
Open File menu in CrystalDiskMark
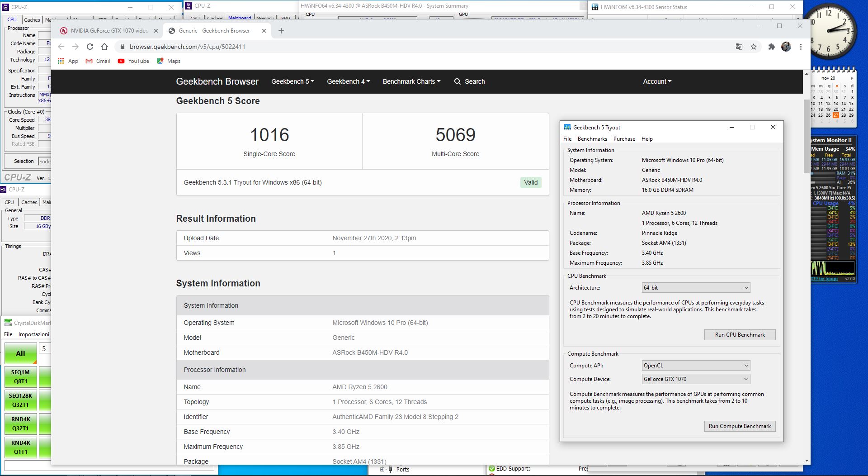point(8,334)
